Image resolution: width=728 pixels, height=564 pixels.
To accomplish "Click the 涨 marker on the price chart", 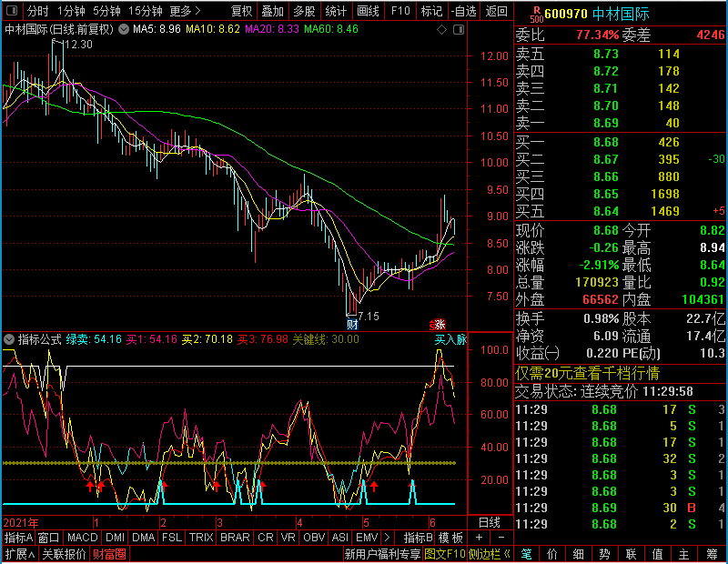I will pyautogui.click(x=438, y=325).
